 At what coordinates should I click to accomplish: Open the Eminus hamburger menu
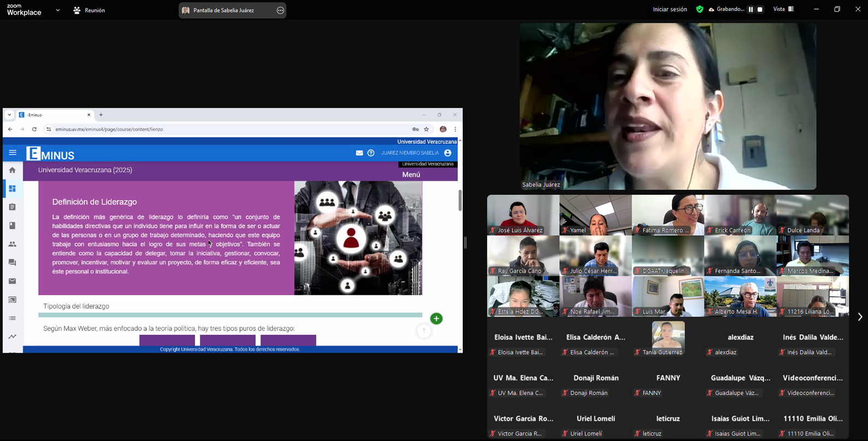tap(13, 153)
